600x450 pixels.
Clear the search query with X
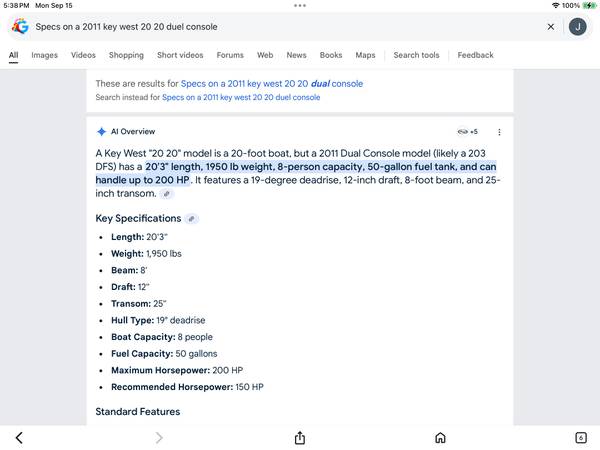click(551, 27)
